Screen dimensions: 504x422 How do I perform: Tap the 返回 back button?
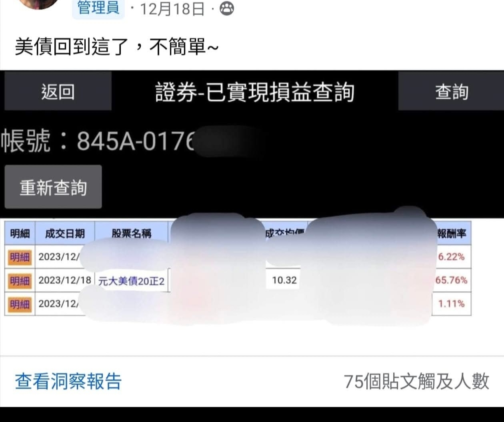[x=58, y=92]
